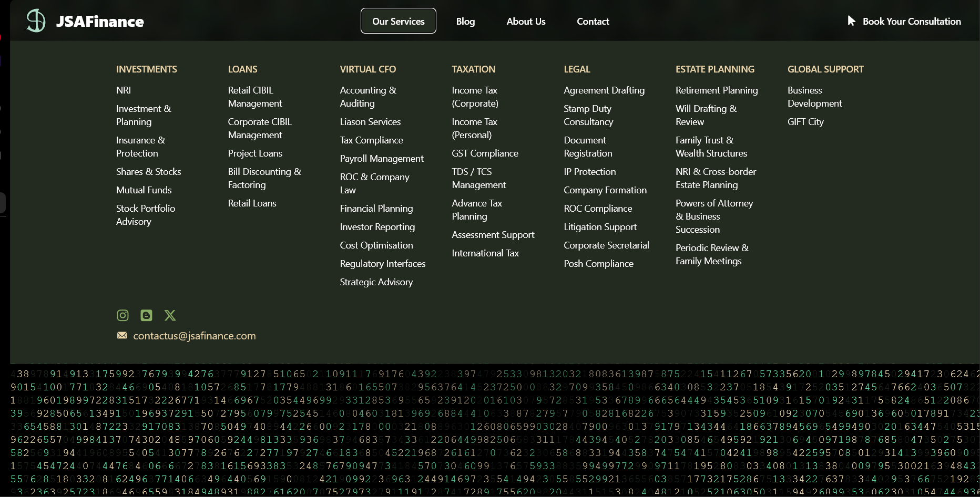
Task: Open GST Compliance under Taxation
Action: tap(485, 153)
